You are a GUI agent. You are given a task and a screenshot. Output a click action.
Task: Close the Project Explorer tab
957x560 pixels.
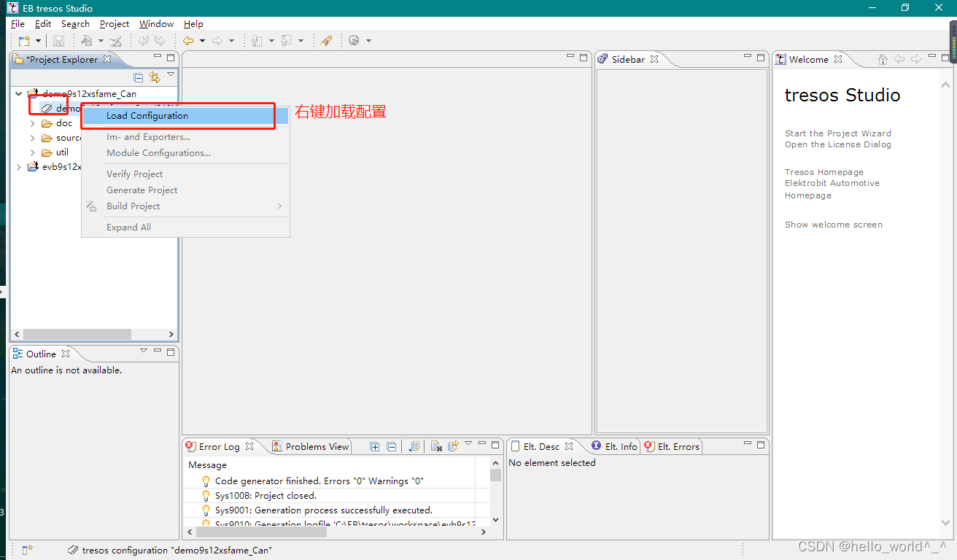(x=106, y=59)
